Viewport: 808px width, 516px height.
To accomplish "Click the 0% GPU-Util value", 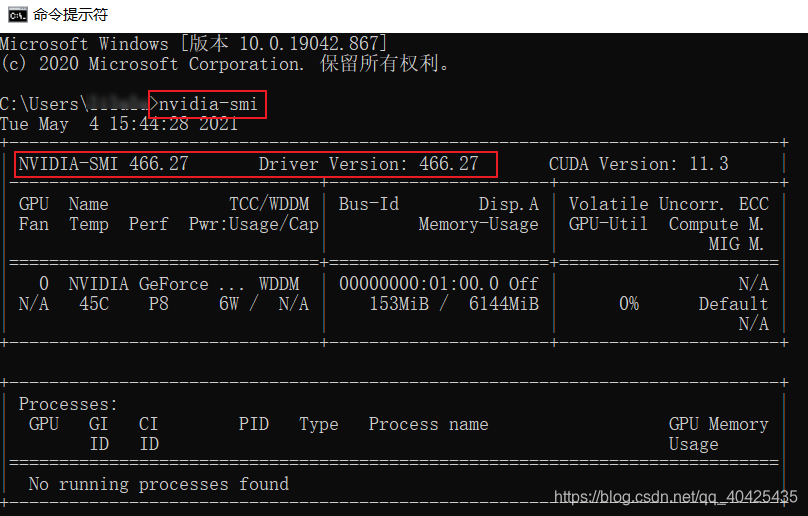I will (629, 304).
